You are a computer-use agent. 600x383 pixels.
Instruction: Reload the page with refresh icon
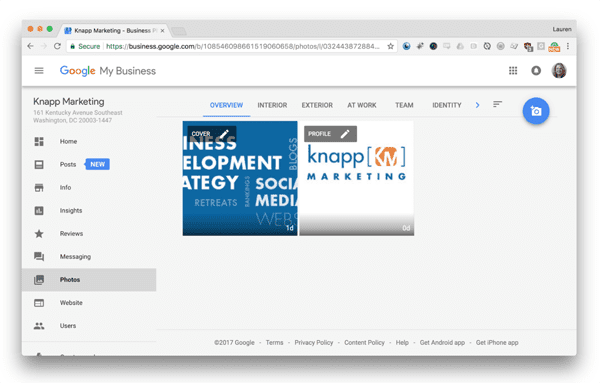pos(57,46)
